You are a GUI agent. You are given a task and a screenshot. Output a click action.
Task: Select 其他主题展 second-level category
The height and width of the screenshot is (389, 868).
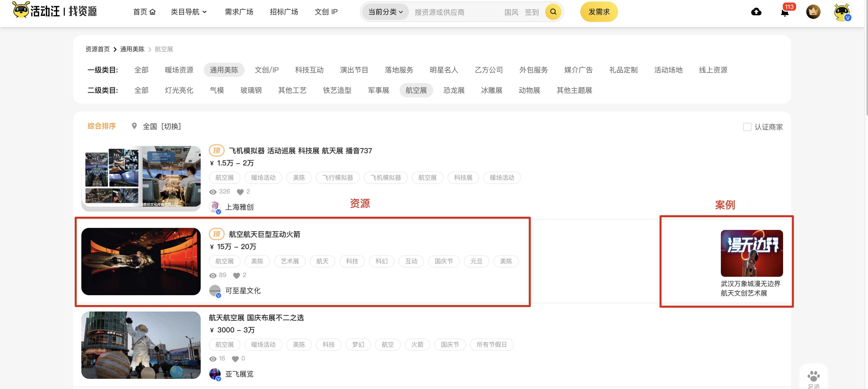coord(574,90)
